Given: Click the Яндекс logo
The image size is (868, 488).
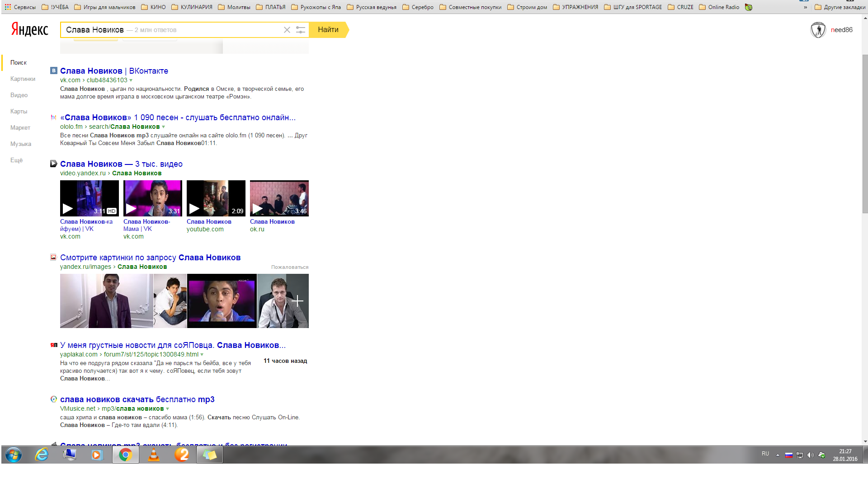Looking at the screenshot, I should [x=30, y=29].
